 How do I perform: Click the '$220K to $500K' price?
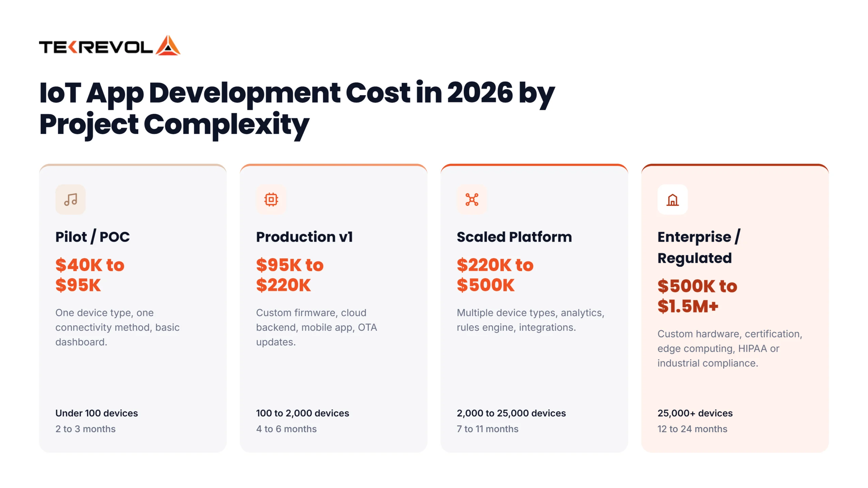click(x=495, y=275)
